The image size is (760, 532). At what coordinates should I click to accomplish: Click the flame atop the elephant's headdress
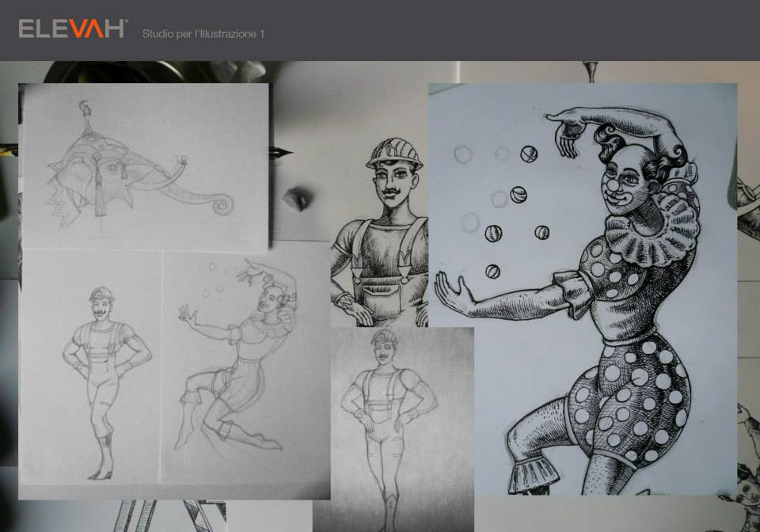coord(85,108)
